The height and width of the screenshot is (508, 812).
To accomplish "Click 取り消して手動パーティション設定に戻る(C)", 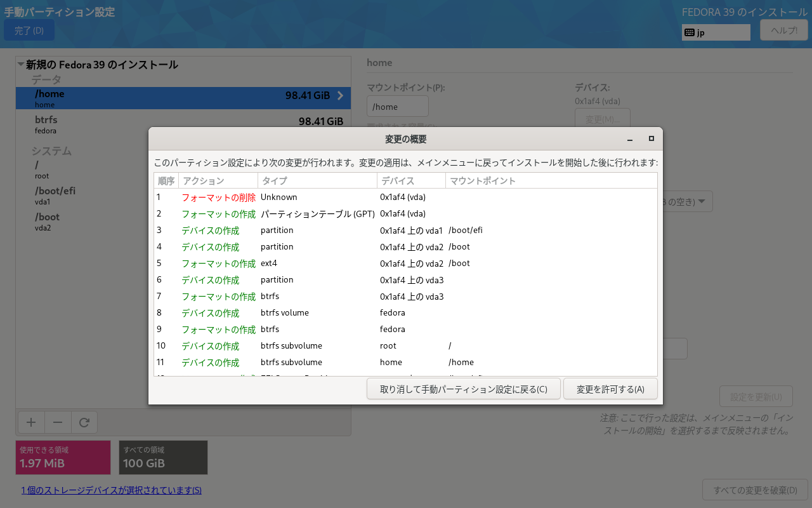I will coord(464,389).
